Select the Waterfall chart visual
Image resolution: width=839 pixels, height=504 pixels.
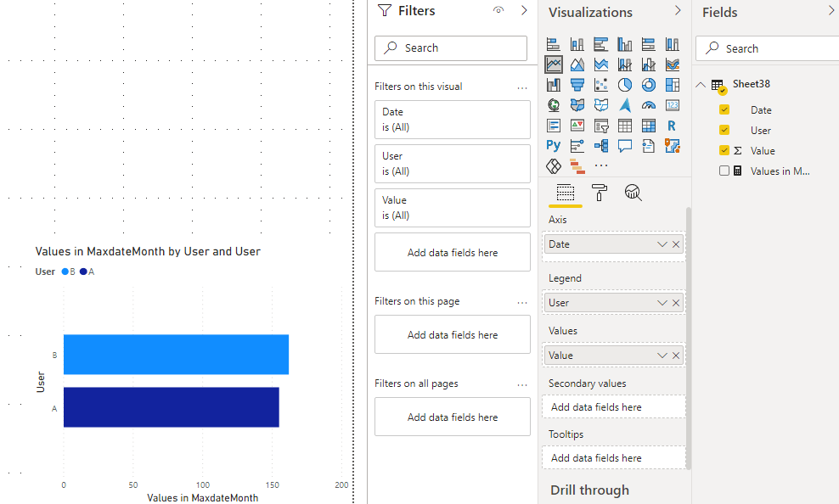(x=554, y=85)
